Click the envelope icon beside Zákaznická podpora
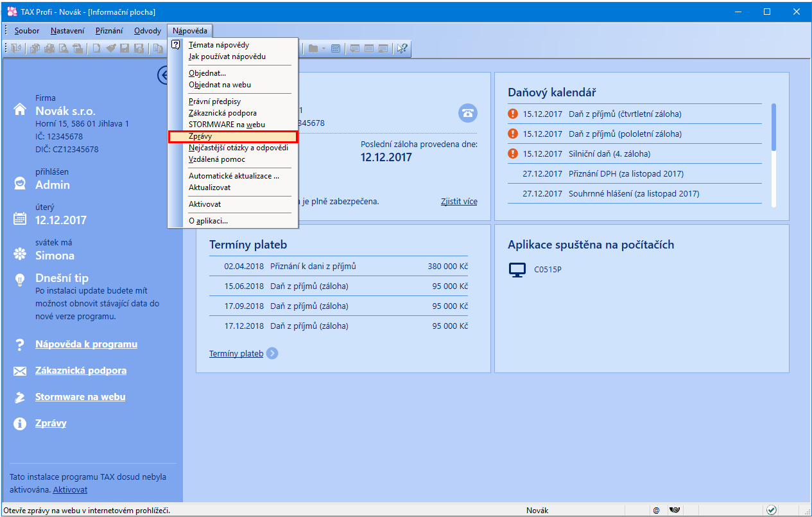812x517 pixels. click(x=20, y=371)
